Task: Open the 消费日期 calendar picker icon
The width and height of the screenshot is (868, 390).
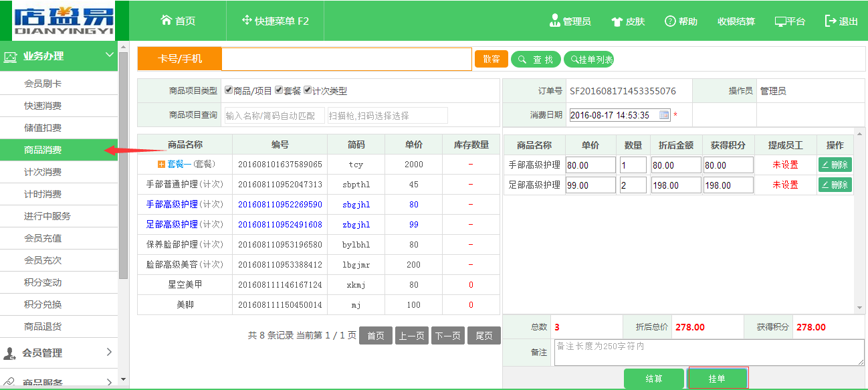Action: point(664,115)
